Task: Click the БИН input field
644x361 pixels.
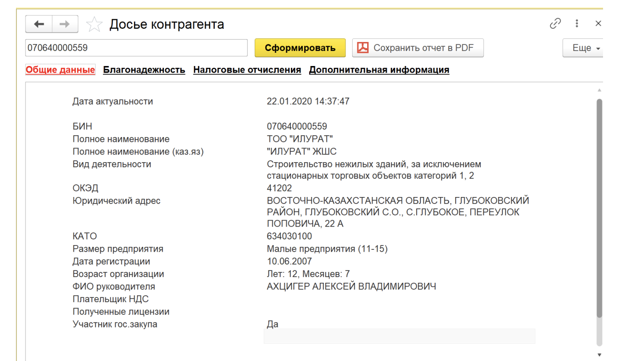Action: tap(136, 48)
